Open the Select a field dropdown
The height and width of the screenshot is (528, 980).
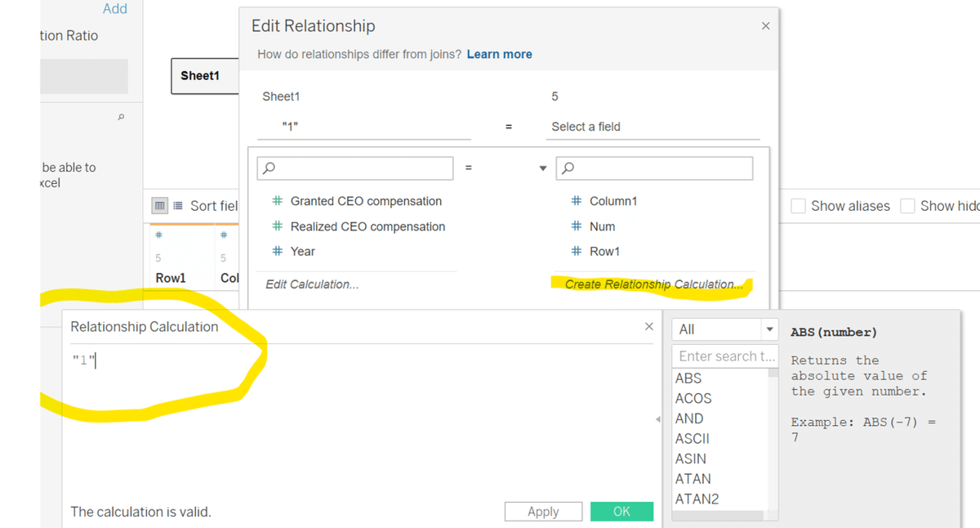click(x=655, y=127)
